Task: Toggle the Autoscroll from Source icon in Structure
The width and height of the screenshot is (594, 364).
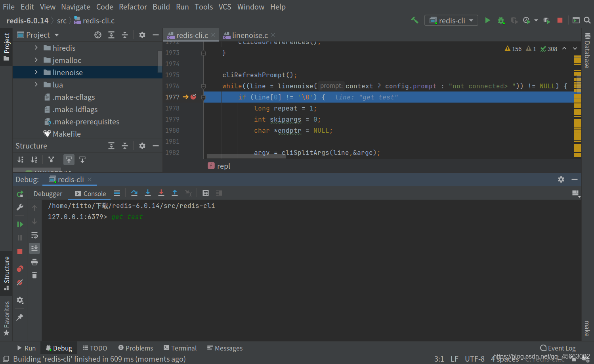Action: click(82, 160)
